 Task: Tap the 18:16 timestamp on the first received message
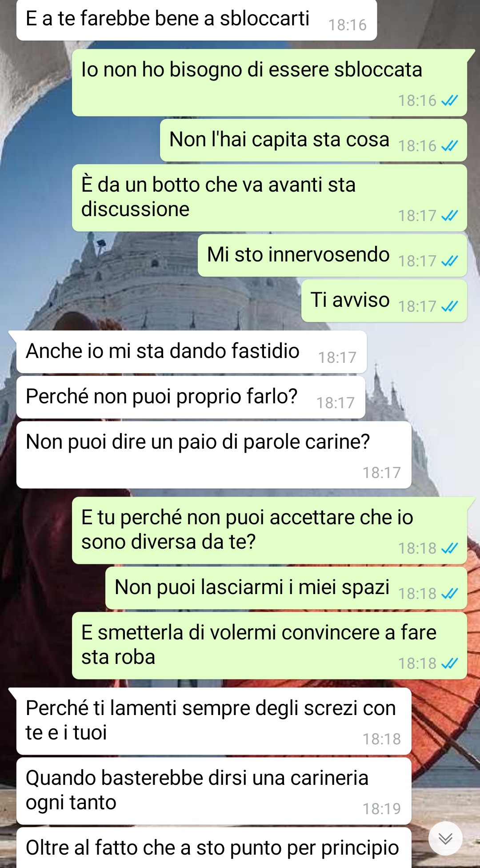pos(347,25)
